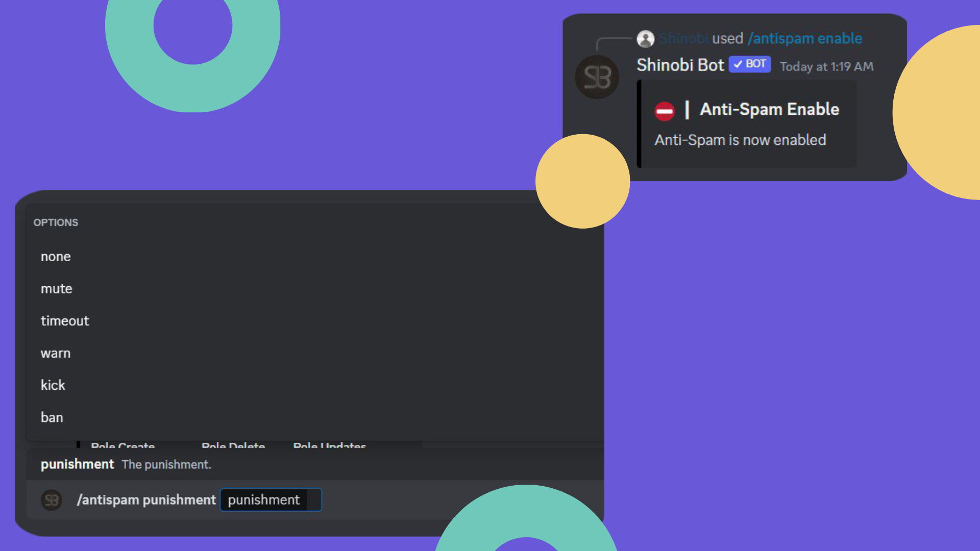Click the small user avatar beside 'used'
Viewport: 980px width, 551px height.
point(645,39)
